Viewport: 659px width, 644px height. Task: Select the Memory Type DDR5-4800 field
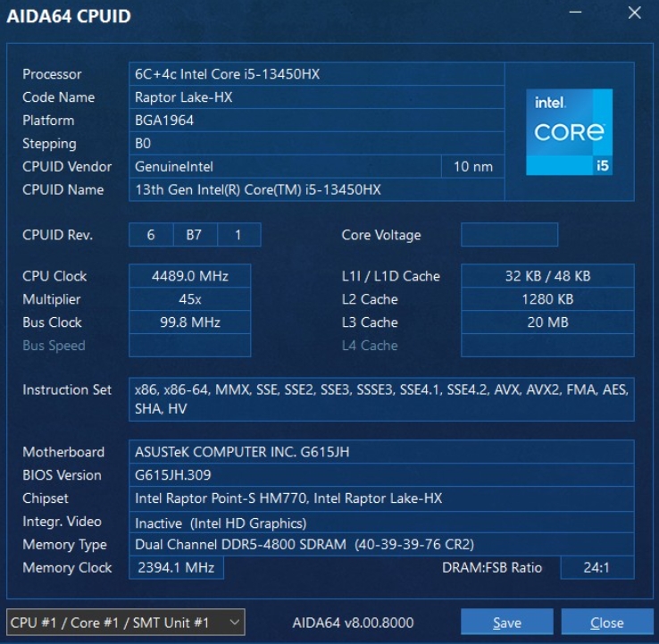[381, 545]
